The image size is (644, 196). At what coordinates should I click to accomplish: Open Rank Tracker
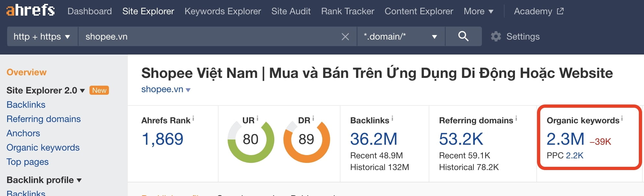(x=348, y=11)
